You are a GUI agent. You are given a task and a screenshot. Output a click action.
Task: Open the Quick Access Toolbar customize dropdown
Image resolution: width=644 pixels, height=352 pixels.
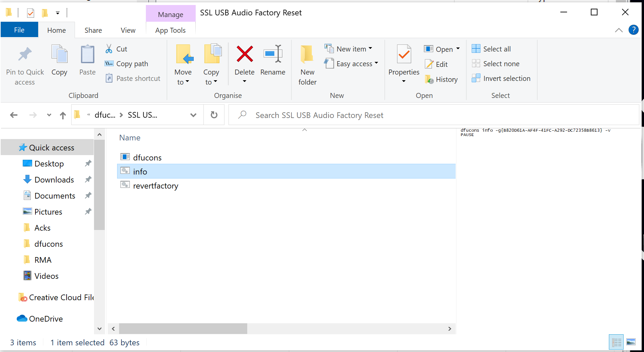point(58,13)
